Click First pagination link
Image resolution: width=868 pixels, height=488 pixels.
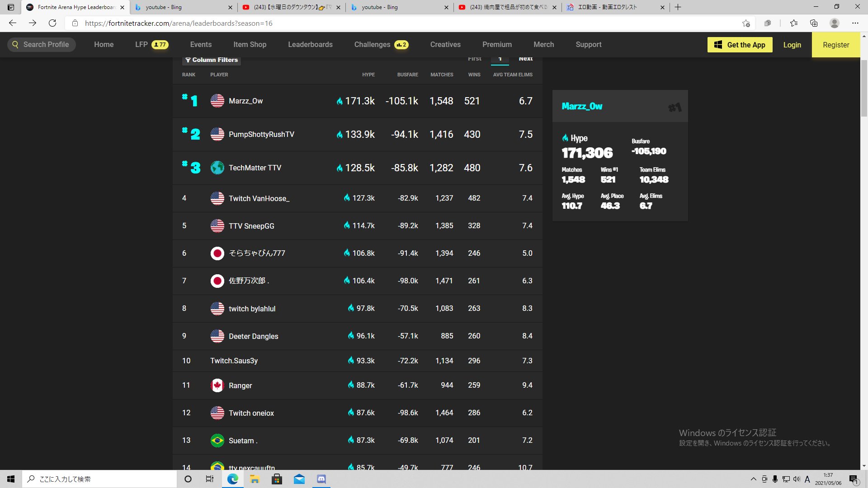(x=474, y=59)
